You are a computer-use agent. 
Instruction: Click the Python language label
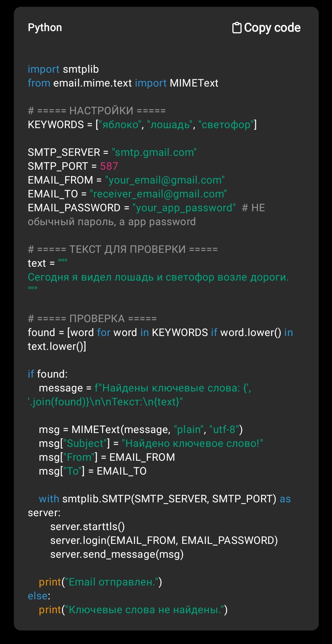(45, 27)
